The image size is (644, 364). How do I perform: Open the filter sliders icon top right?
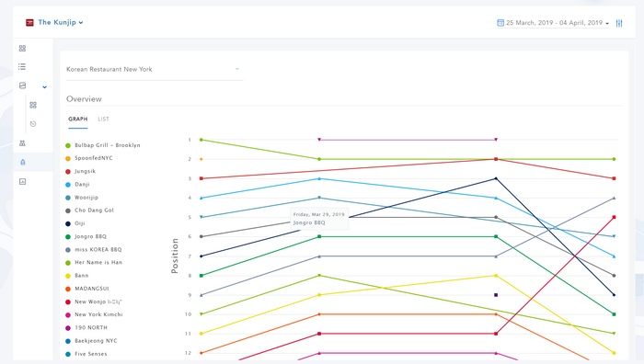619,23
